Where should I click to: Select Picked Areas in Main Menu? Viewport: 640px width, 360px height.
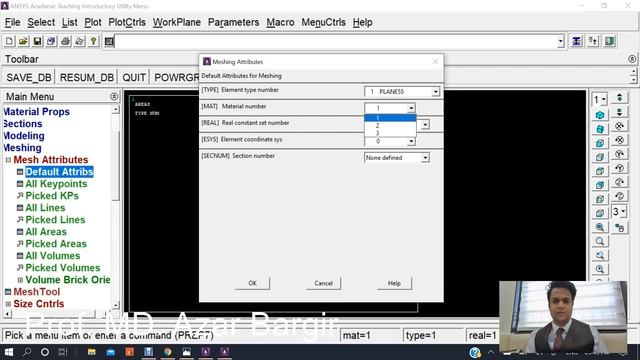[56, 244]
